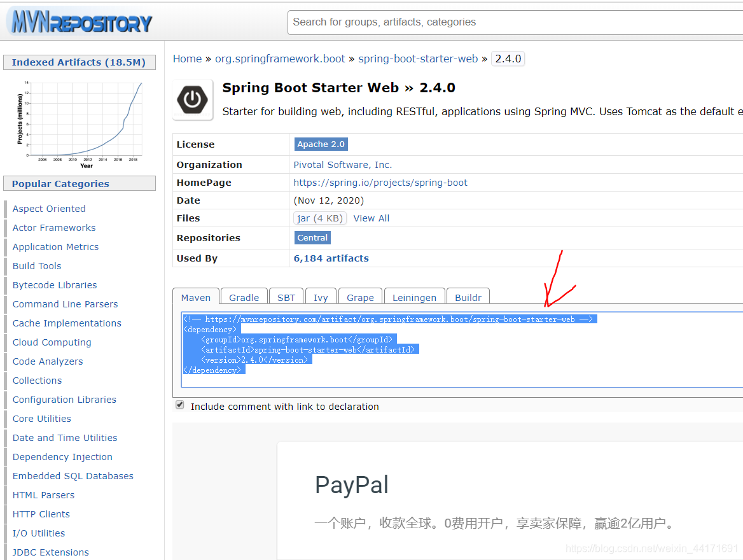Open the Ivy tab

coord(321,297)
